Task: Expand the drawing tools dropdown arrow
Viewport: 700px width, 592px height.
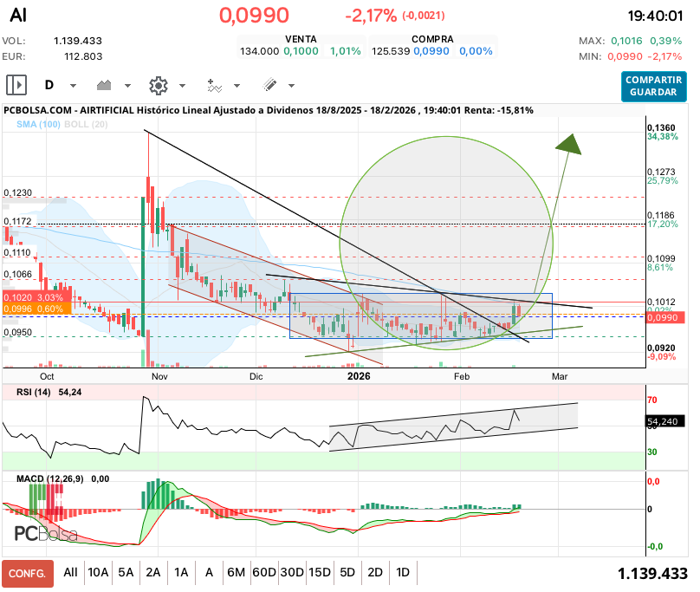Action: tap(291, 85)
